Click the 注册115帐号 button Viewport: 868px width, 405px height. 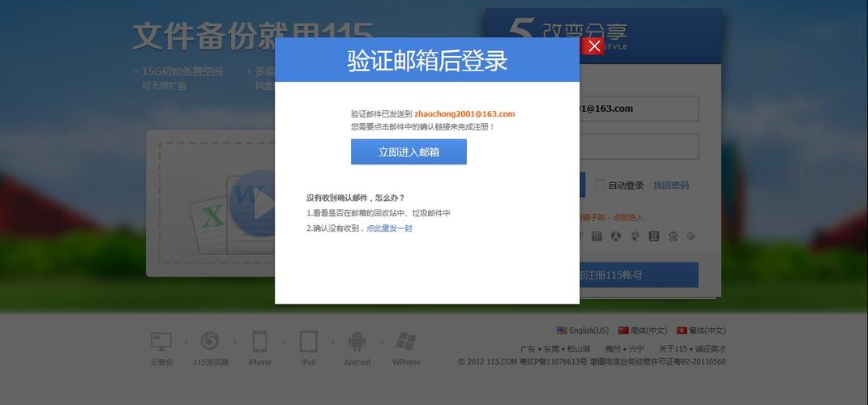point(639,275)
